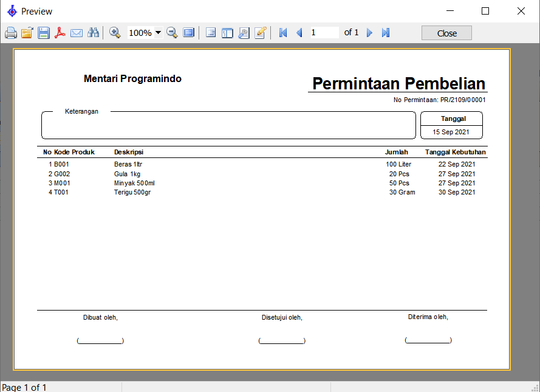Image resolution: width=540 pixels, height=392 pixels.
Task: Click product code 'T001'
Action: pos(61,192)
